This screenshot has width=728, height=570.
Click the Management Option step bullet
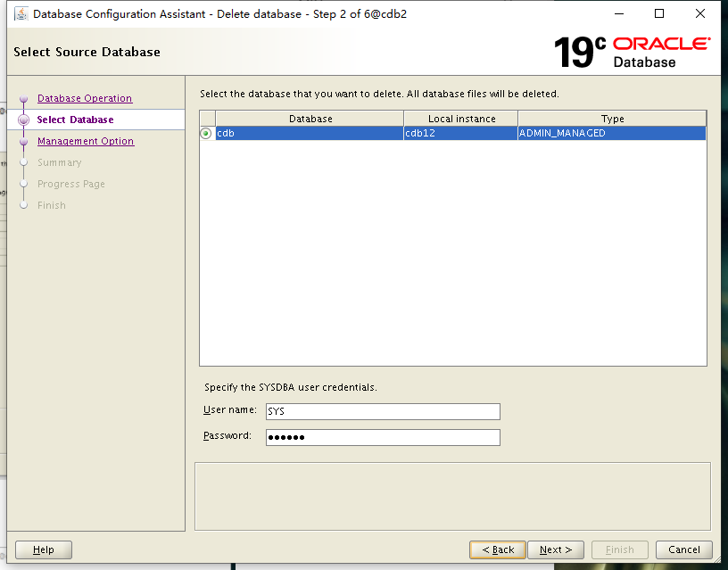tap(24, 142)
